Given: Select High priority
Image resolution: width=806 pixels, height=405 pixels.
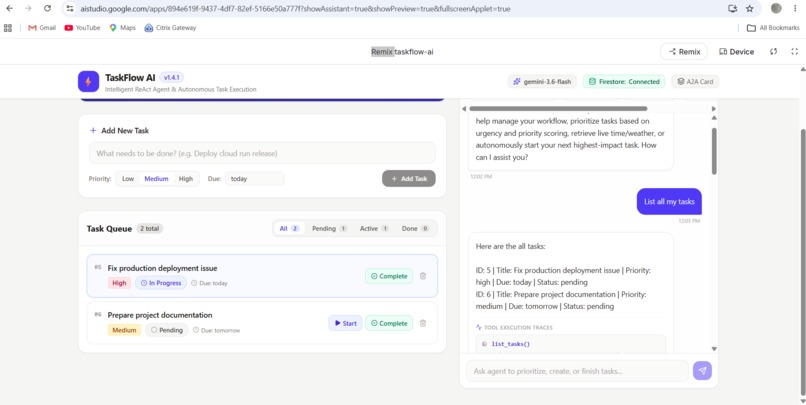Looking at the screenshot, I should click(x=186, y=179).
